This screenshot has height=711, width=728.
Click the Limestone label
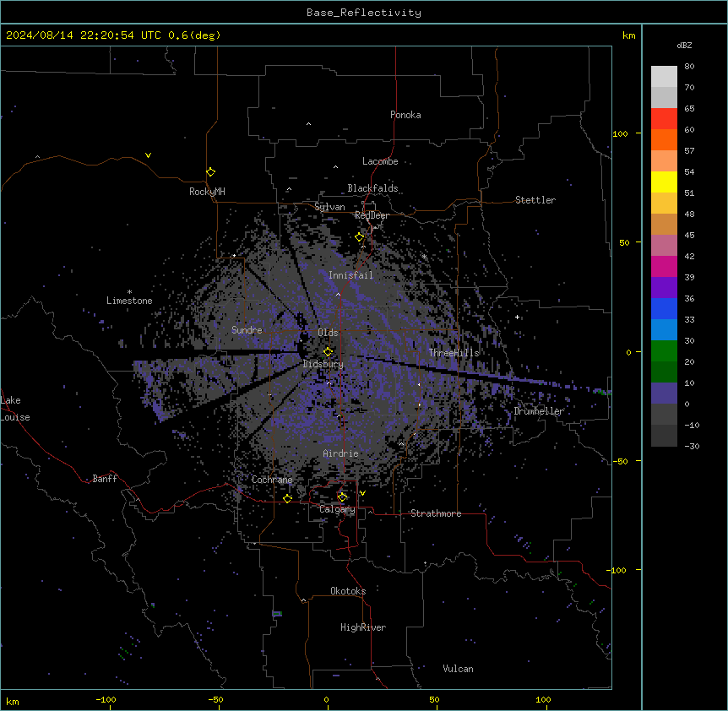(129, 301)
